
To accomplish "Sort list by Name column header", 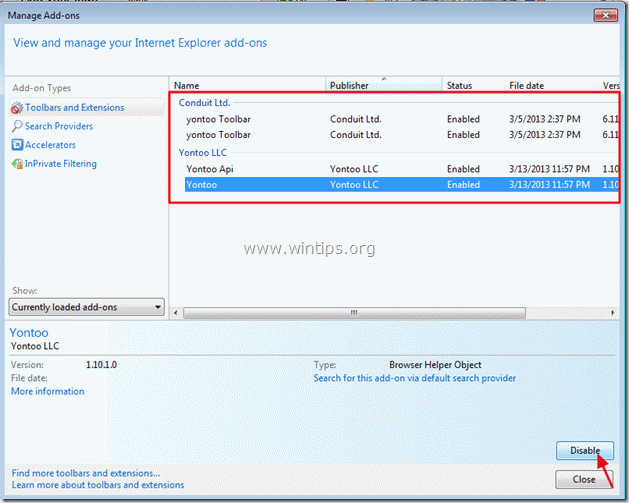I will [x=248, y=85].
